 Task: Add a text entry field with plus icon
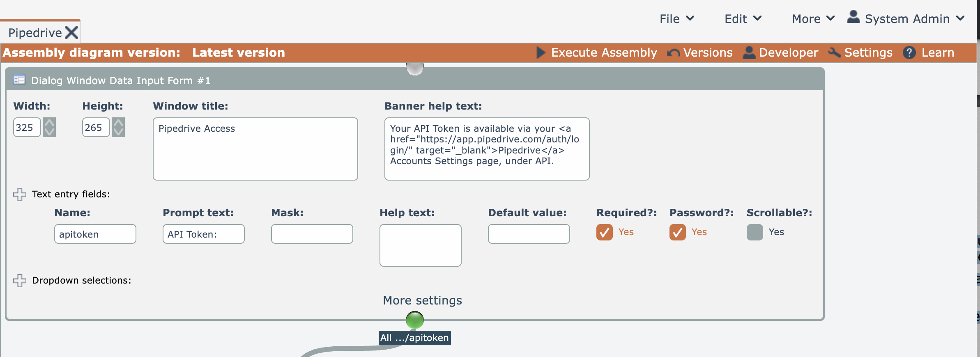(20, 194)
